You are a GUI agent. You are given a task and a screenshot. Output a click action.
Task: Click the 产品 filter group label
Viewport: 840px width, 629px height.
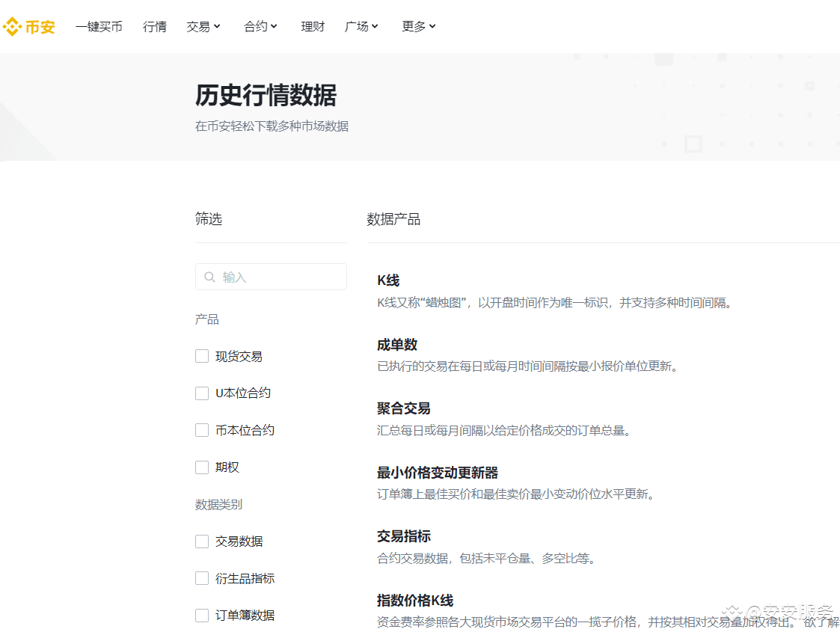coord(206,320)
